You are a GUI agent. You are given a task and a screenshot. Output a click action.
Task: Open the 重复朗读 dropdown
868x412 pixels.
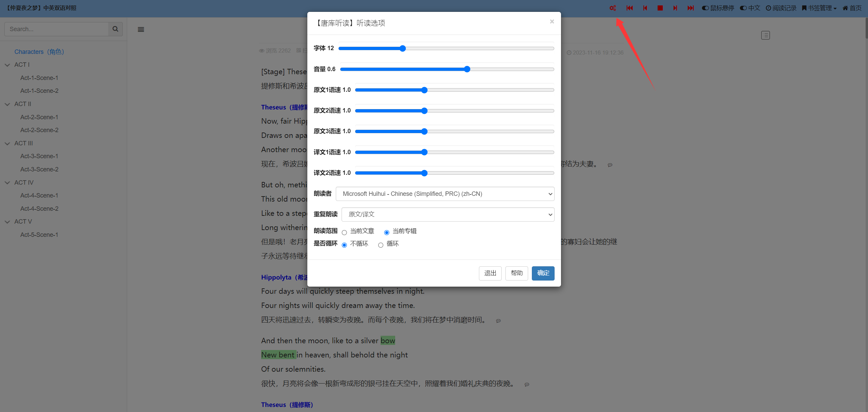tap(448, 214)
